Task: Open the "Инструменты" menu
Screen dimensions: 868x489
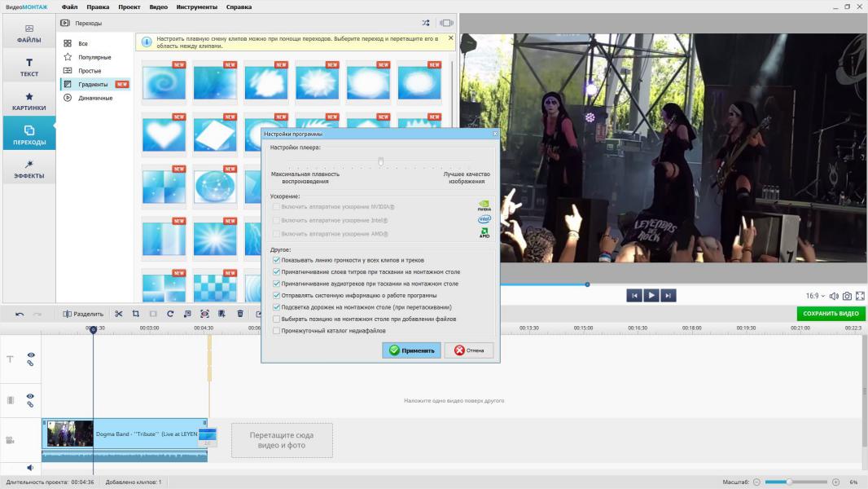Action: [196, 7]
